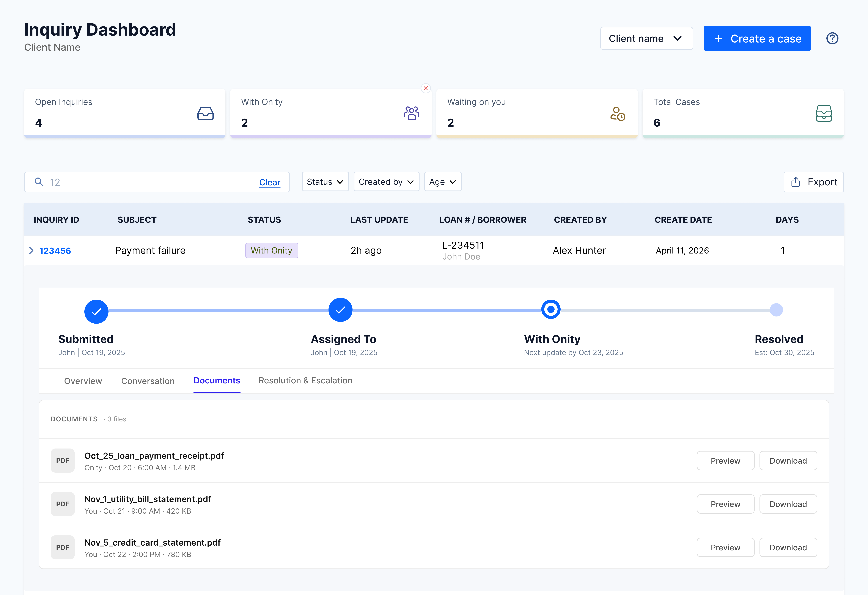This screenshot has width=868, height=595.
Task: Select the Documents tab
Action: click(x=217, y=381)
